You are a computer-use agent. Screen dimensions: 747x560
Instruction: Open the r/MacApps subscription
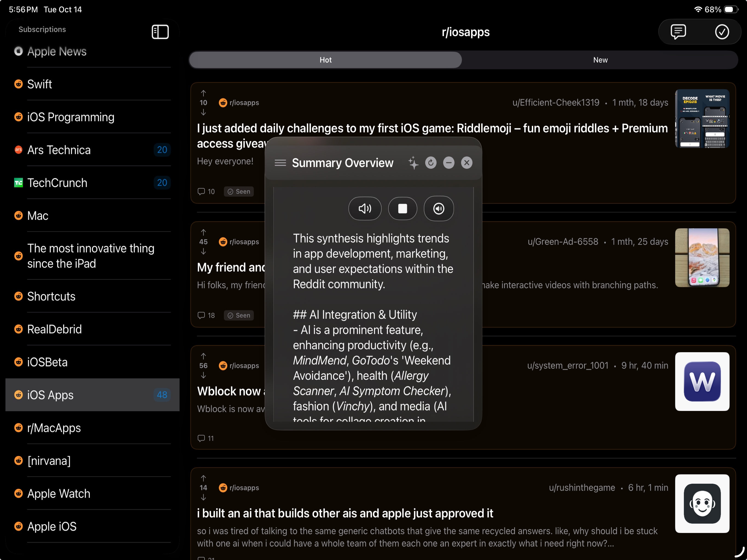tap(92, 428)
